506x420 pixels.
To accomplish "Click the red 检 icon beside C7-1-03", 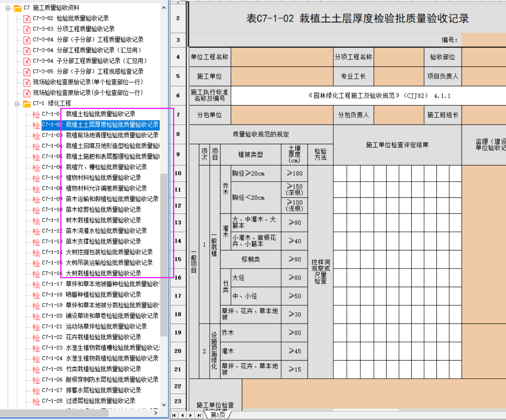I will click(36, 136).
